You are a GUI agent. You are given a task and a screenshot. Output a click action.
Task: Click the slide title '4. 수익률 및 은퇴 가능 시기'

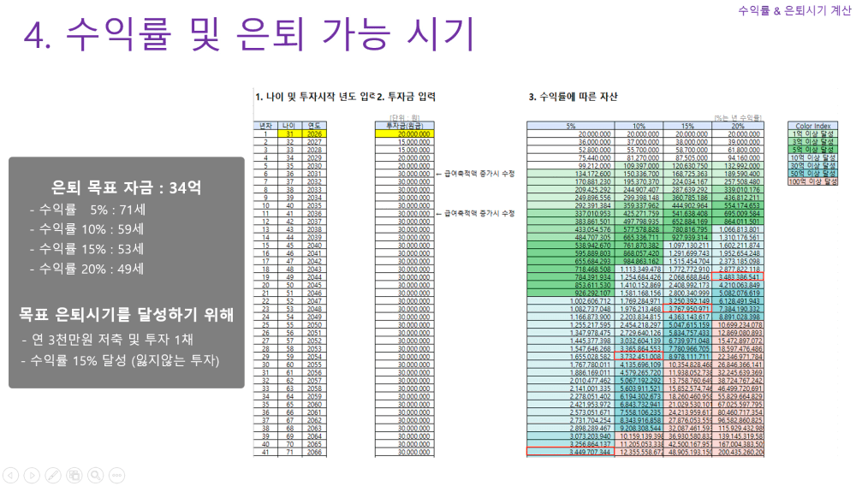click(x=249, y=34)
